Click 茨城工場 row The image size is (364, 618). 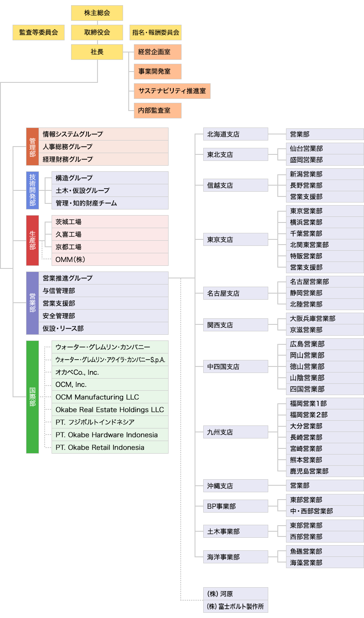[110, 222]
